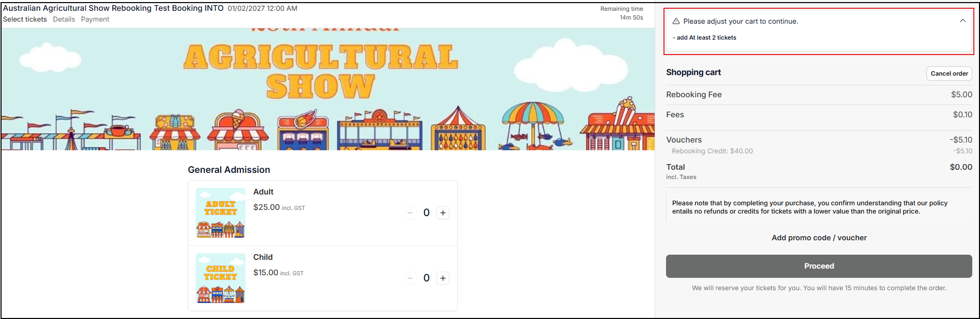This screenshot has width=980, height=319.
Task: Click the Child ticket name
Action: tap(262, 257)
